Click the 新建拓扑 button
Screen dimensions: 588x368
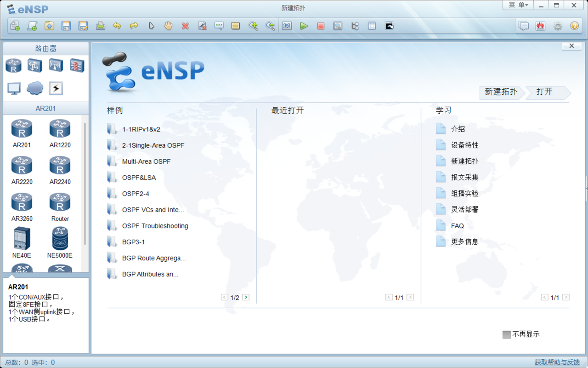click(x=501, y=92)
